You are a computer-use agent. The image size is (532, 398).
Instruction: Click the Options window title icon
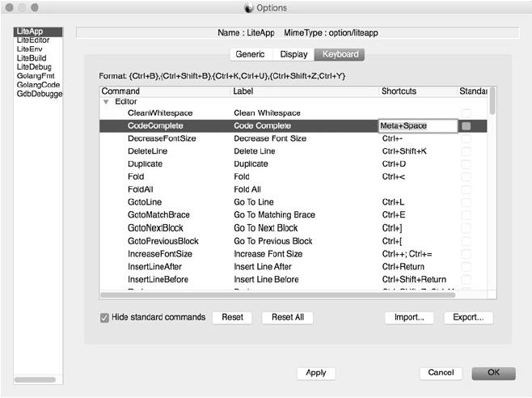tap(249, 8)
